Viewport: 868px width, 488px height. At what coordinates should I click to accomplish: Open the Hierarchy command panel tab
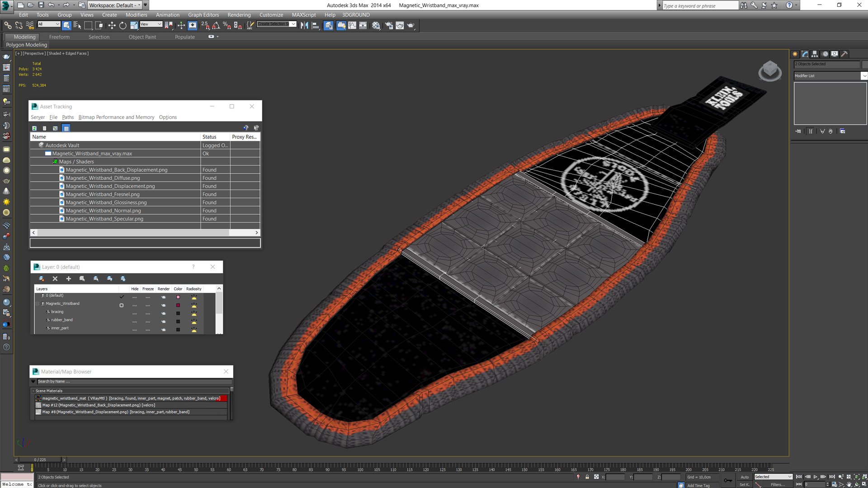(x=815, y=54)
